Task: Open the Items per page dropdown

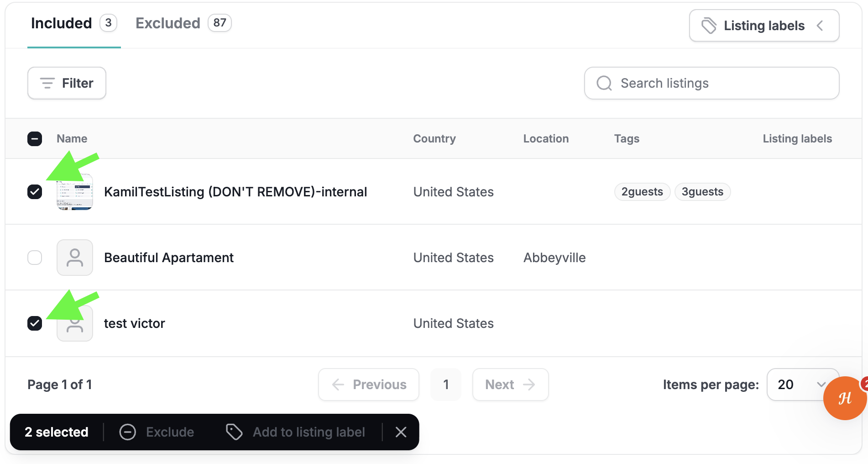Action: pyautogui.click(x=802, y=385)
